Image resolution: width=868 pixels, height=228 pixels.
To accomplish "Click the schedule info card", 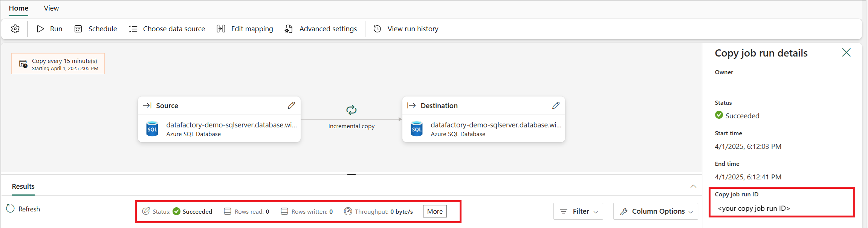I will click(x=58, y=64).
